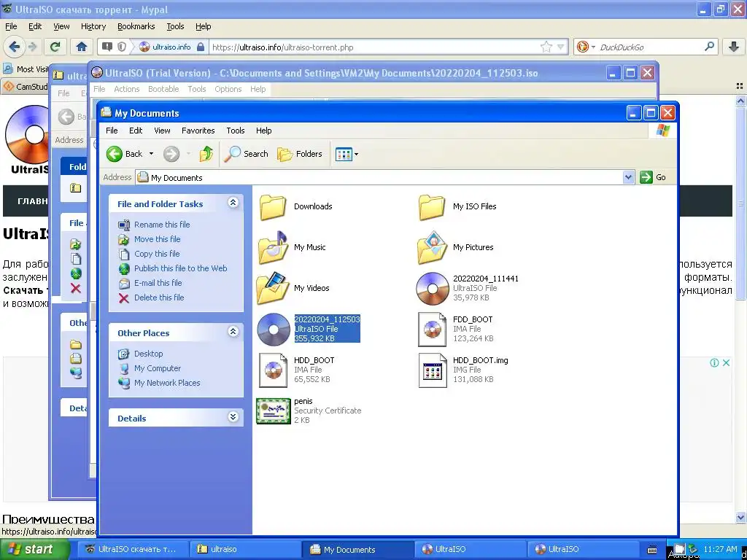Open the Bookmarks menu in Mypal
This screenshot has width=747, height=560.
136,26
